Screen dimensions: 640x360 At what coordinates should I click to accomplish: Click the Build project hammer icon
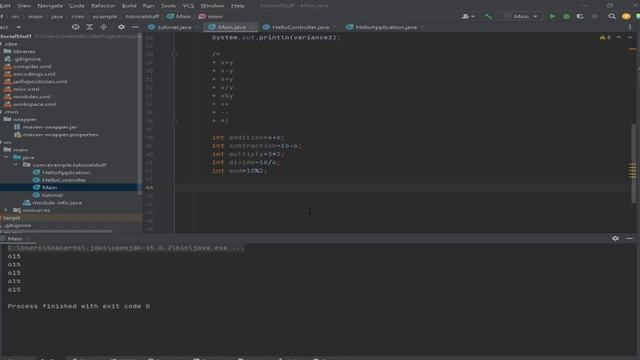pos(488,16)
